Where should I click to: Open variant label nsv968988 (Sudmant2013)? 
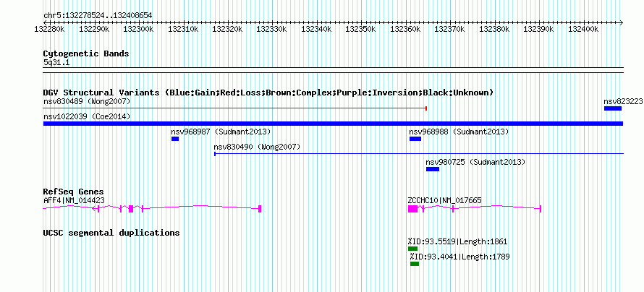459,132
